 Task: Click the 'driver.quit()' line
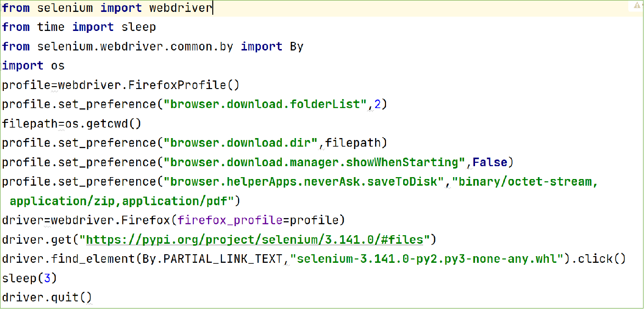click(47, 298)
